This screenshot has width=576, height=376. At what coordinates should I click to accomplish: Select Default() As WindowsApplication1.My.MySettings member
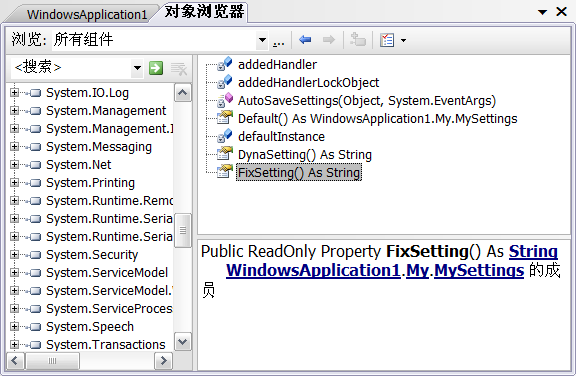coord(377,119)
